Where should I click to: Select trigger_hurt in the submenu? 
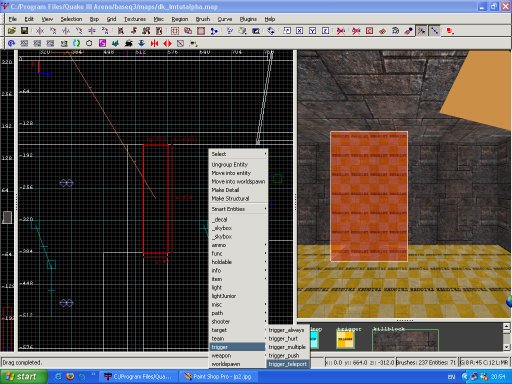pos(288,338)
